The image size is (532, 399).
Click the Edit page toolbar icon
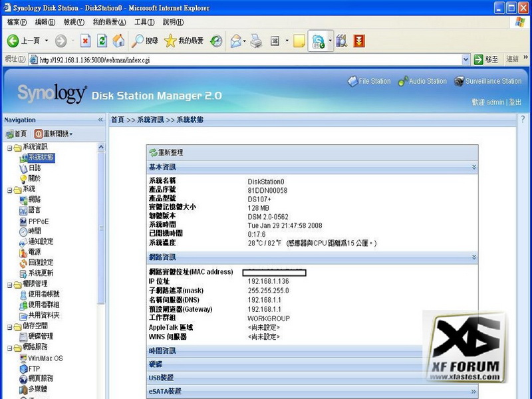(x=275, y=41)
